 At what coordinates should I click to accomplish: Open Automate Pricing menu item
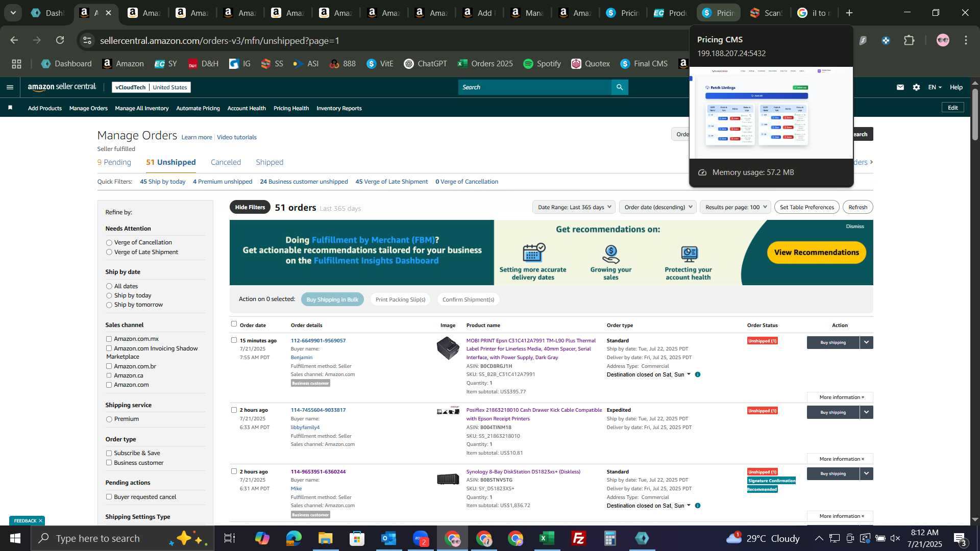(198, 108)
